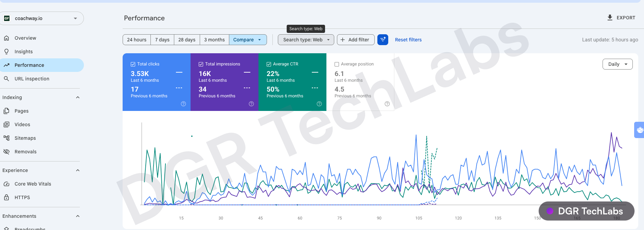Click the blue filter sparkle icon button
The height and width of the screenshot is (230, 644).
tap(383, 40)
